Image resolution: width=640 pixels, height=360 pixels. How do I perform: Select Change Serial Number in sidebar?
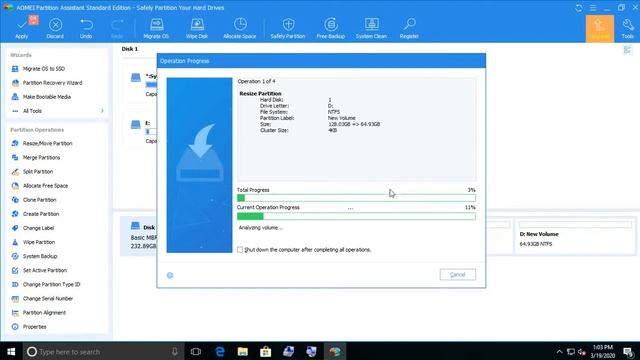[42, 298]
